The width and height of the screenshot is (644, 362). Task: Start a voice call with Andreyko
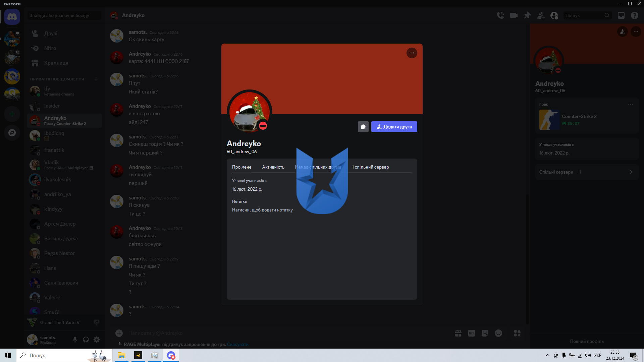tap(500, 15)
